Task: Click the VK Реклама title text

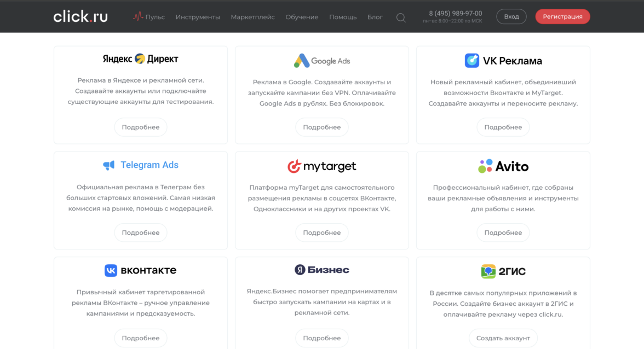Action: (512, 61)
